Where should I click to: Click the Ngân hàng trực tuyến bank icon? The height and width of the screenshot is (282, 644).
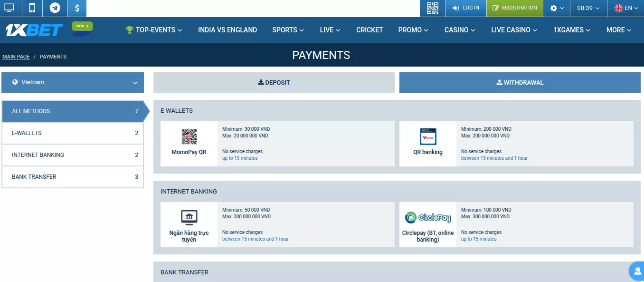pos(189,218)
